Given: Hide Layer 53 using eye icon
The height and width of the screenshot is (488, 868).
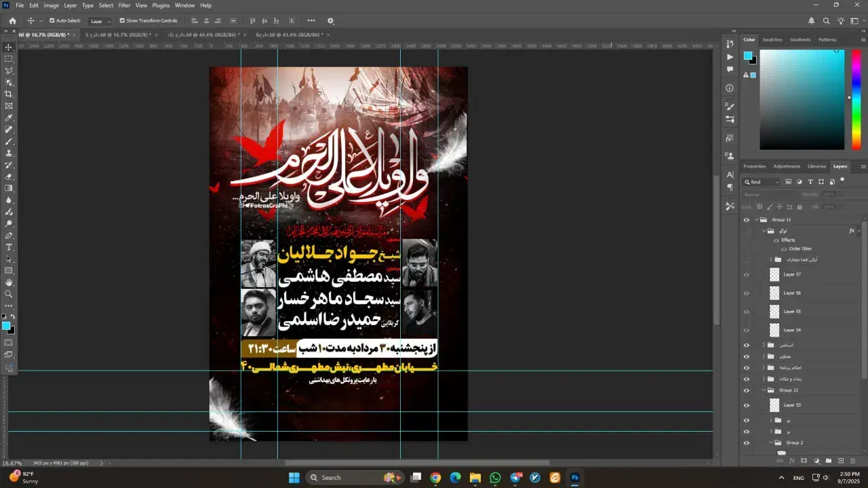Looking at the screenshot, I should [747, 405].
